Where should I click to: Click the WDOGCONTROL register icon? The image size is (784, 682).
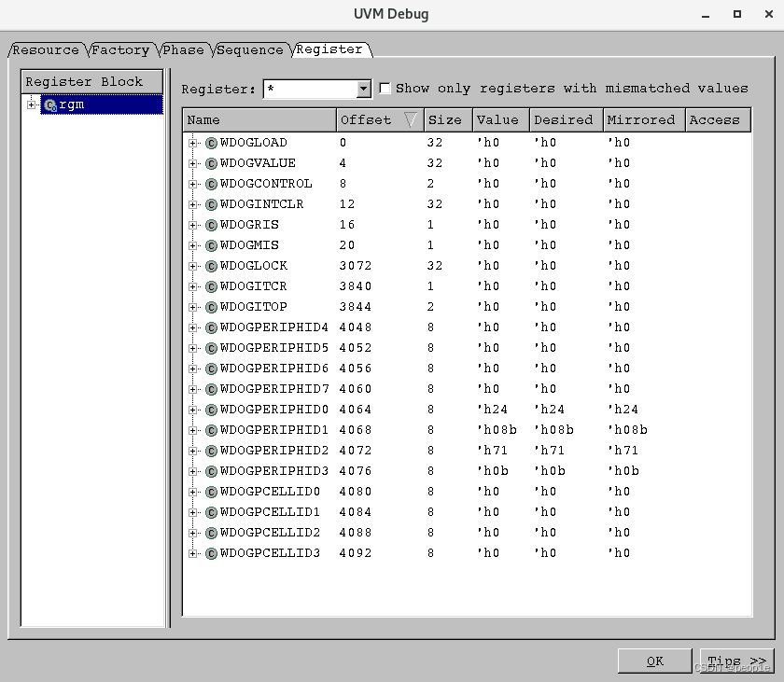(x=211, y=184)
